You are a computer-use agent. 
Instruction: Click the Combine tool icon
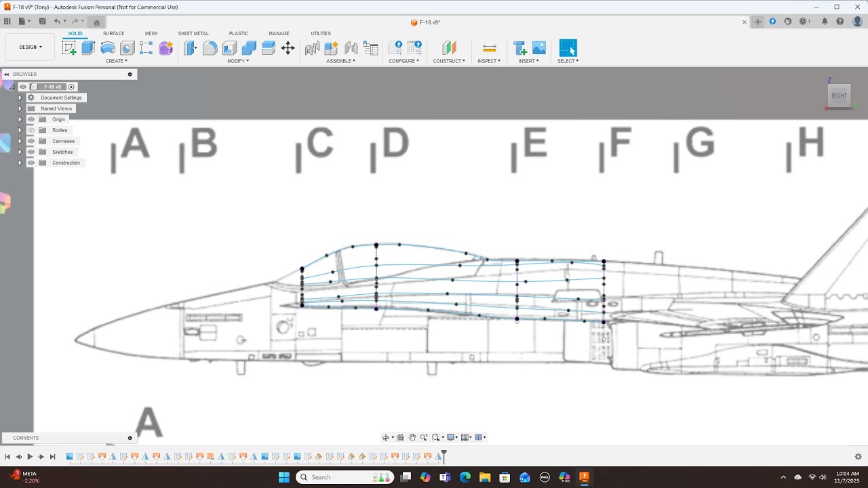(x=249, y=47)
